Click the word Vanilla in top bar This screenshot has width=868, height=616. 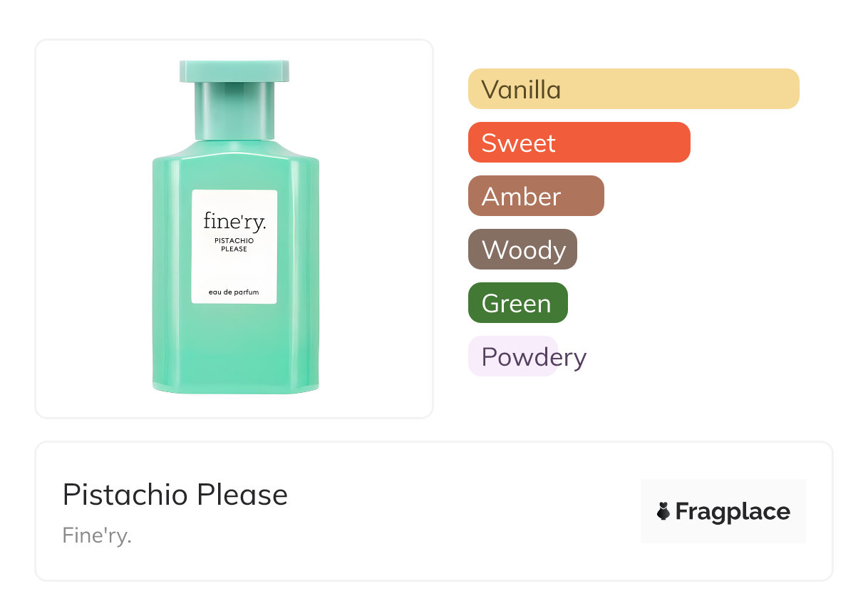point(521,90)
